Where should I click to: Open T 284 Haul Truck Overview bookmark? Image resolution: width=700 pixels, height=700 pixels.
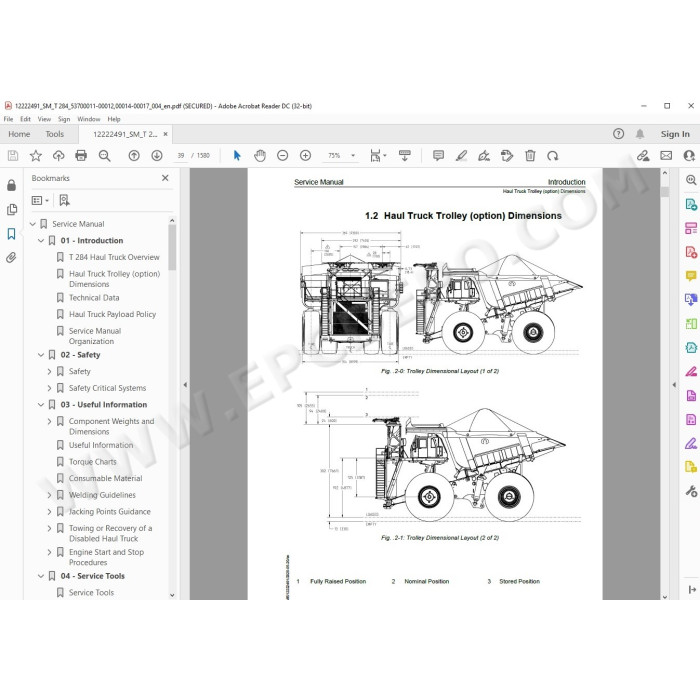(x=114, y=257)
